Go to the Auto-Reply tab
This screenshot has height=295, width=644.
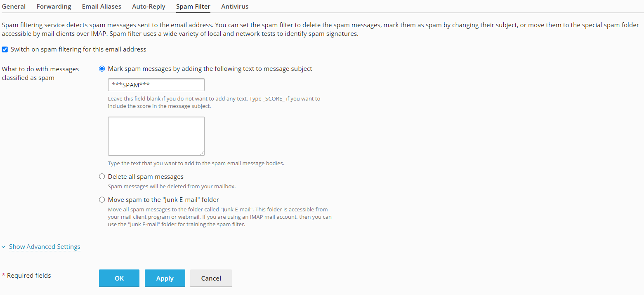(149, 6)
